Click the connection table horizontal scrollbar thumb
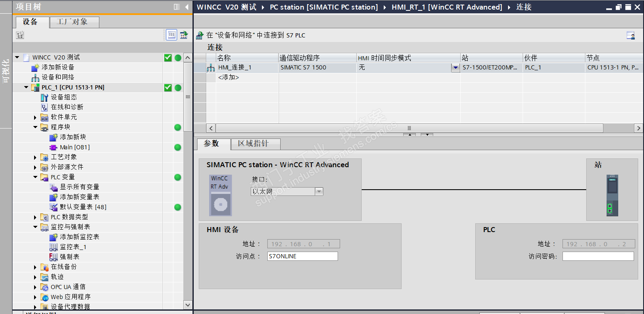The image size is (644, 314). click(409, 129)
